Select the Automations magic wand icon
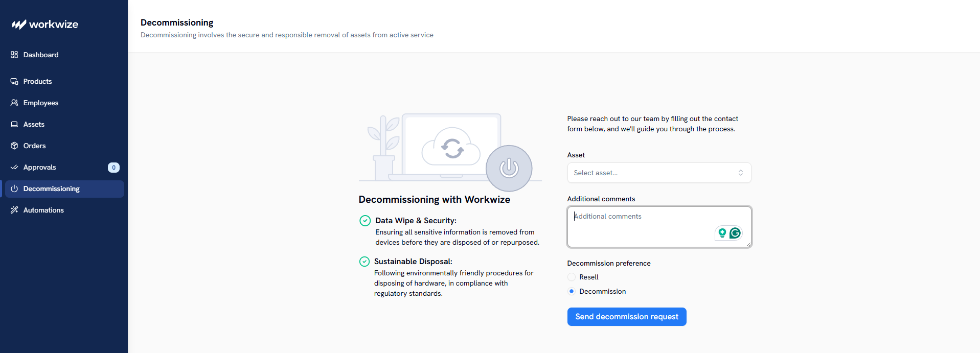980x353 pixels. (14, 210)
